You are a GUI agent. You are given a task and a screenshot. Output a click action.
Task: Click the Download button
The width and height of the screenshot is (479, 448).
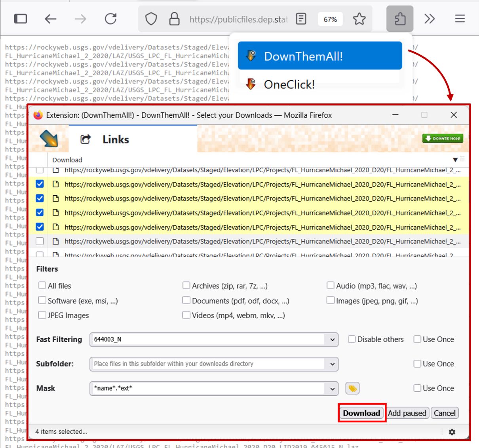pos(361,413)
